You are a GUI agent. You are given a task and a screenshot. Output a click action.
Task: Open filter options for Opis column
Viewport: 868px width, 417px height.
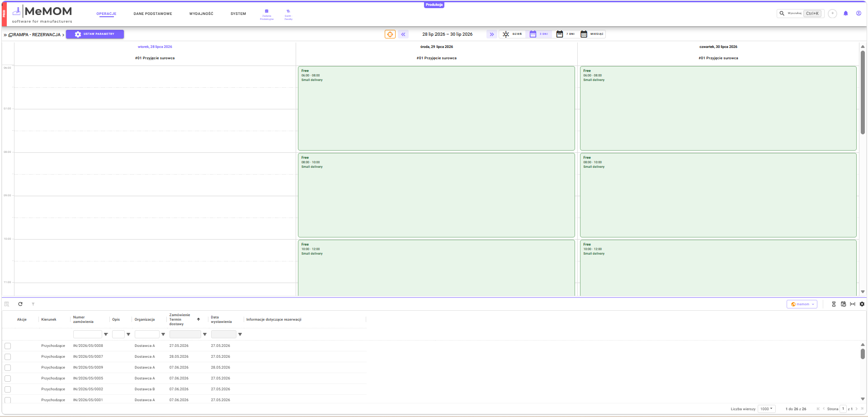(128, 335)
